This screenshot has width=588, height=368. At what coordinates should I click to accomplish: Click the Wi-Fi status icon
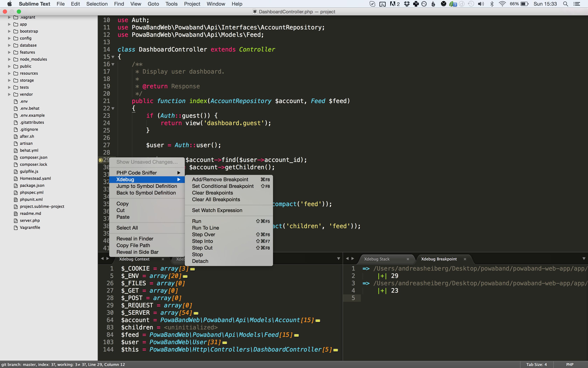click(502, 4)
